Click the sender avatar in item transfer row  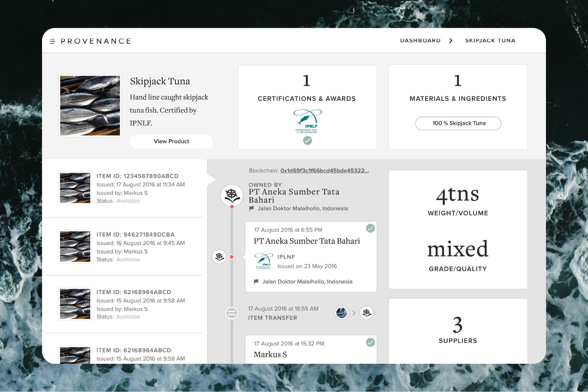pyautogui.click(x=342, y=313)
